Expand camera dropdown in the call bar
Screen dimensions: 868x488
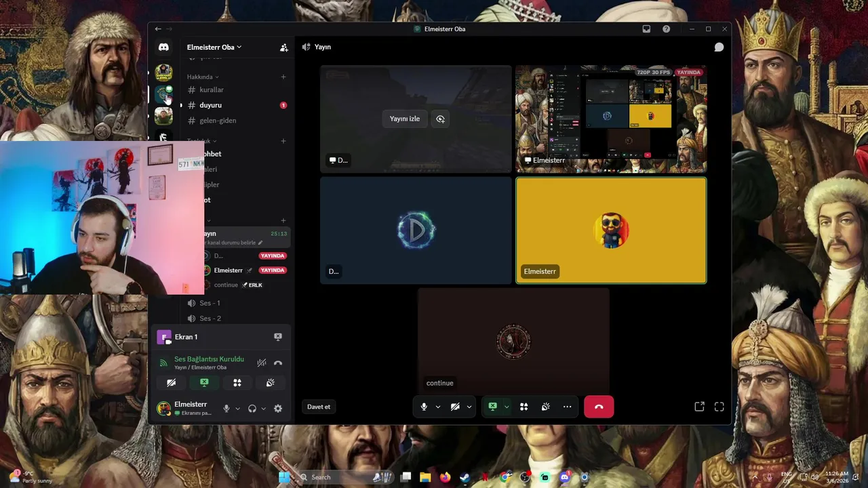(469, 407)
